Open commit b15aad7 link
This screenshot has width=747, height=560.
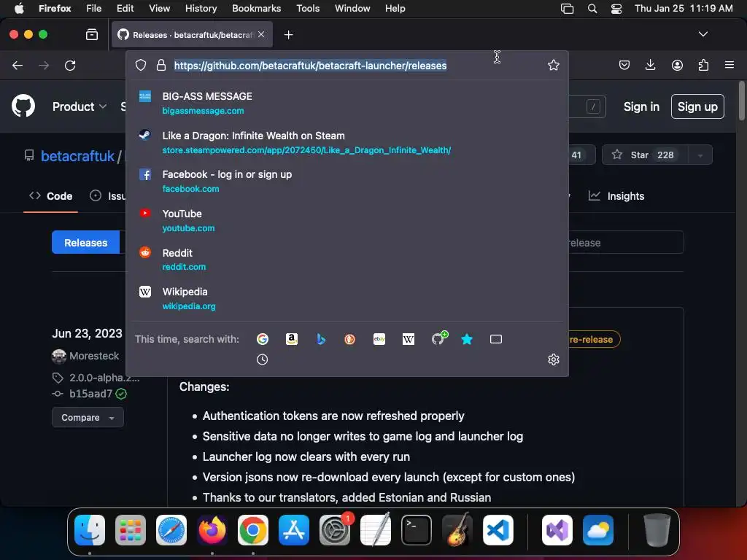pyautogui.click(x=90, y=394)
